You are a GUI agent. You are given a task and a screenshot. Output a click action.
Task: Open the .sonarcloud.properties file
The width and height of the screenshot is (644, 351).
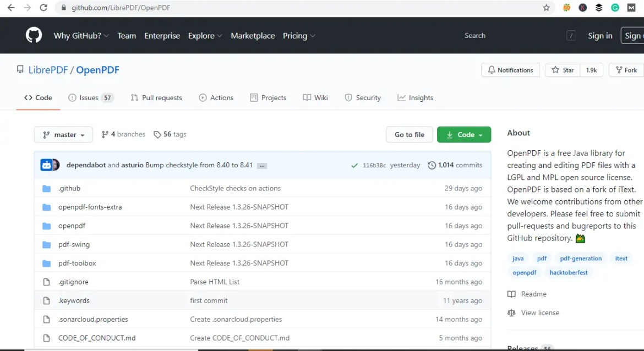point(93,319)
